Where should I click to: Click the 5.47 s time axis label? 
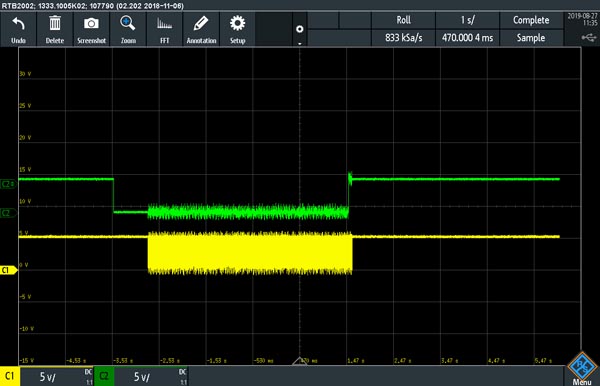pyautogui.click(x=543, y=361)
